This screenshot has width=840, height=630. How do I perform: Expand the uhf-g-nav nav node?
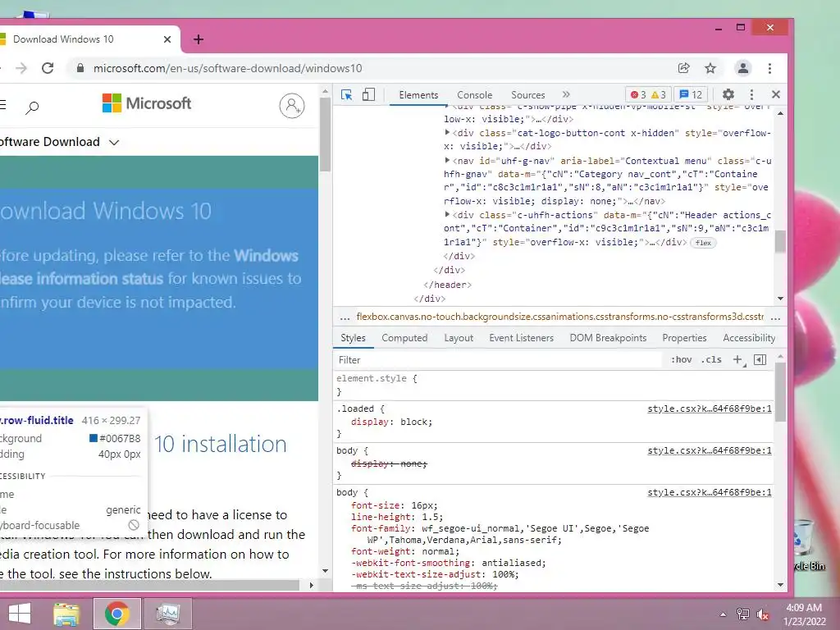pos(447,160)
